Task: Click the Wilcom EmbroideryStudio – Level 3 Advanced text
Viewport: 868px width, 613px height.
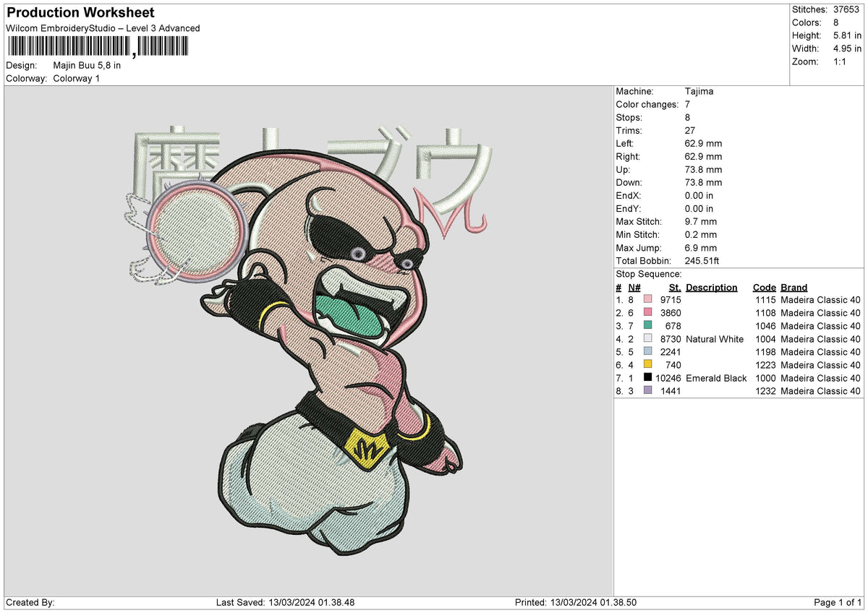Action: point(103,28)
